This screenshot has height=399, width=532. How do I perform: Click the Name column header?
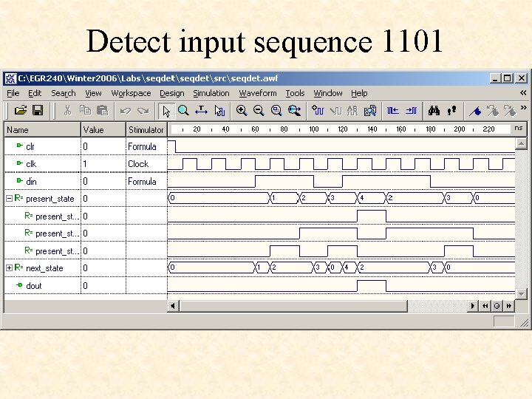tap(42, 129)
